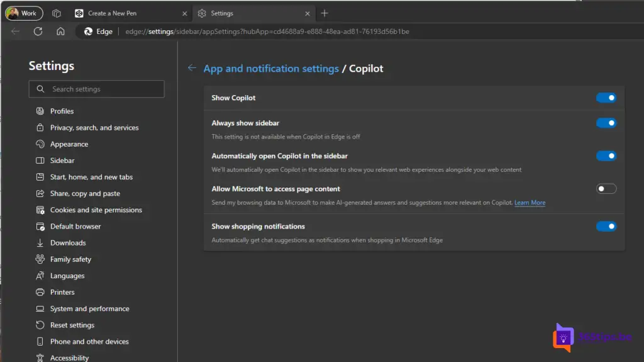Click the Search settings input field
The image size is (644, 362).
click(97, 89)
